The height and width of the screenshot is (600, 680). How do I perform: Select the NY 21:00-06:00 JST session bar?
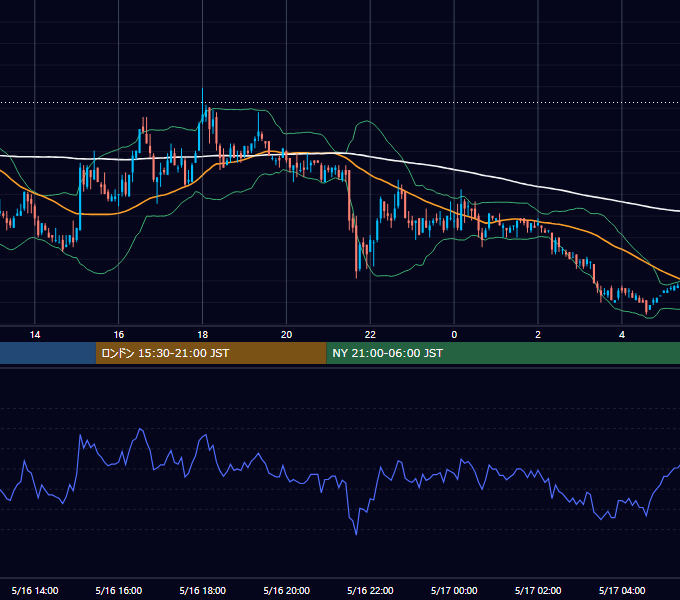pyautogui.click(x=503, y=353)
